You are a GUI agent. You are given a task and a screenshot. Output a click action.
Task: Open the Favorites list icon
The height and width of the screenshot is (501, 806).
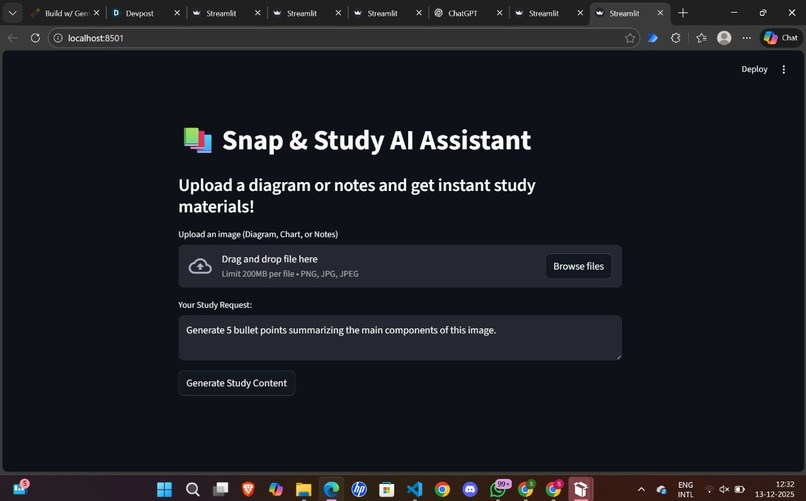(701, 38)
